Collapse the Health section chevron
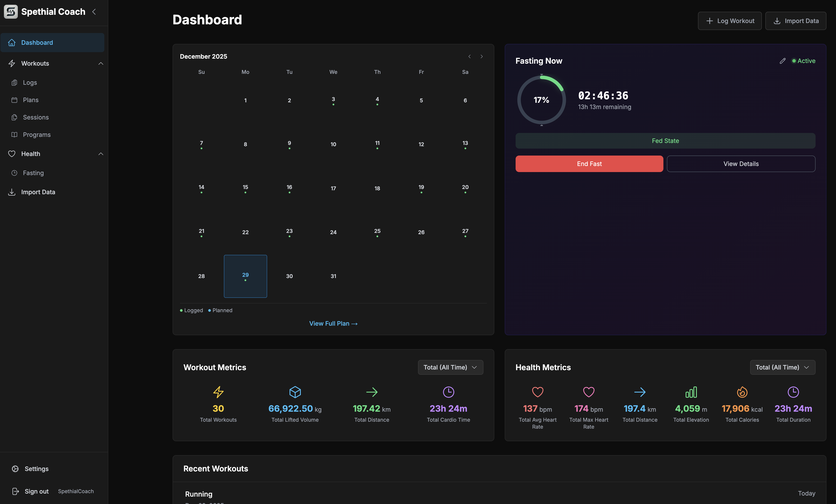This screenshot has width=836, height=504. [101, 154]
